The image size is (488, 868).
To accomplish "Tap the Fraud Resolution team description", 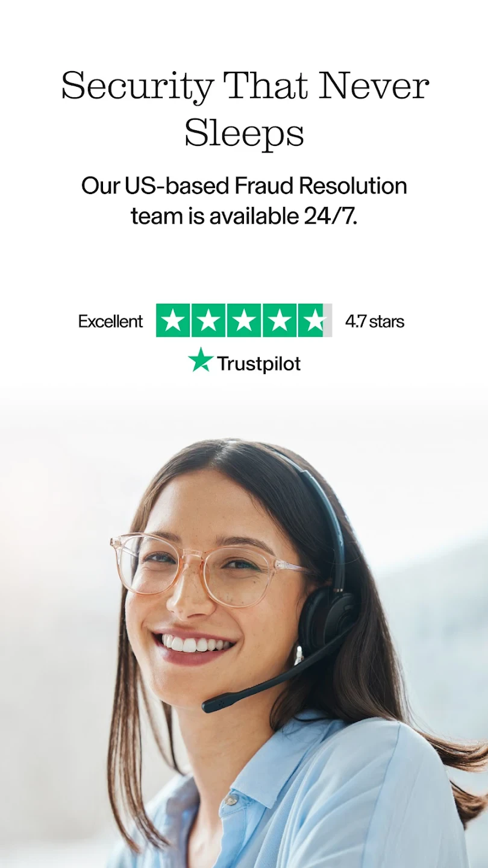I will [244, 200].
